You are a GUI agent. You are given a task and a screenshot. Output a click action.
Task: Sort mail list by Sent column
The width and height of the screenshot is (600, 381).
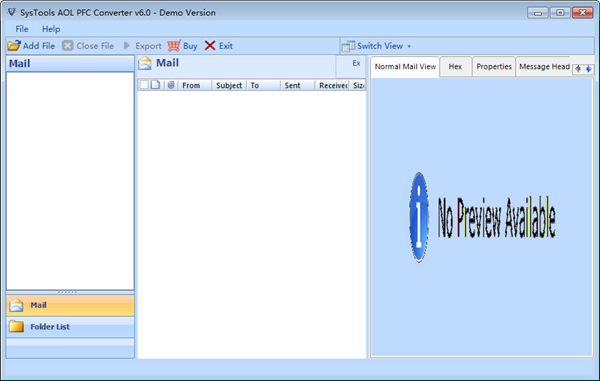pos(297,85)
